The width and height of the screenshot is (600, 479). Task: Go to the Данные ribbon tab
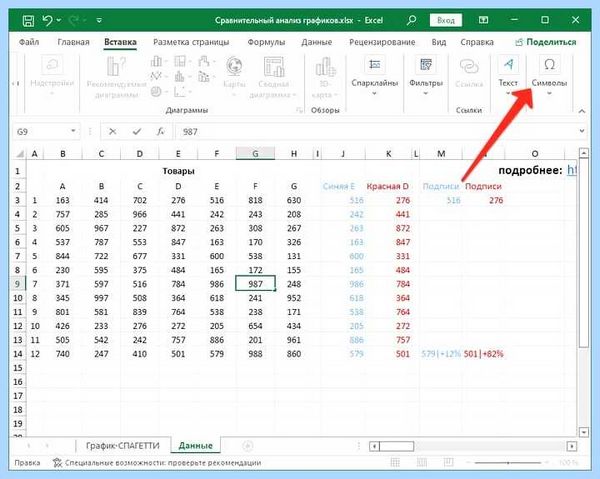(316, 42)
